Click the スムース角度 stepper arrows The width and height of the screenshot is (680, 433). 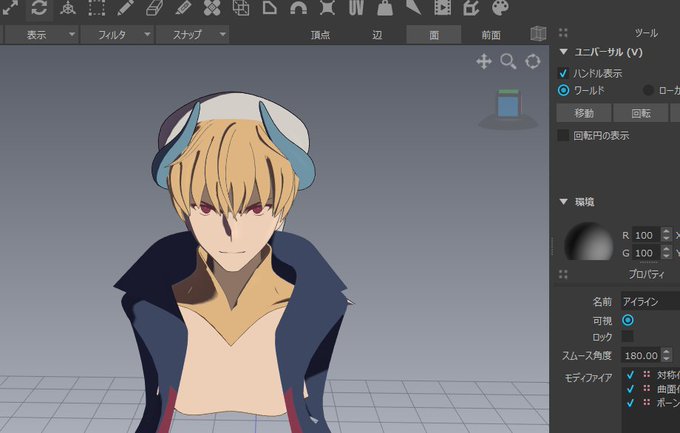666,355
